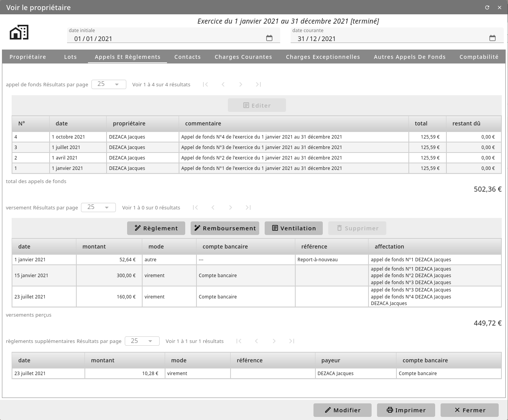Sort versements by montant column header
This screenshot has height=420, width=508.
click(109, 247)
